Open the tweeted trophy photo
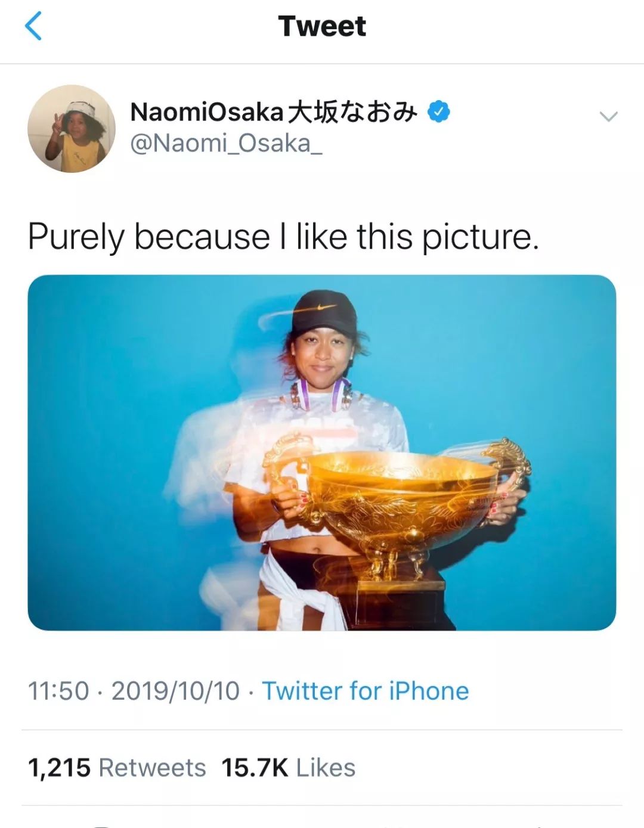This screenshot has height=828, width=644. click(x=322, y=452)
